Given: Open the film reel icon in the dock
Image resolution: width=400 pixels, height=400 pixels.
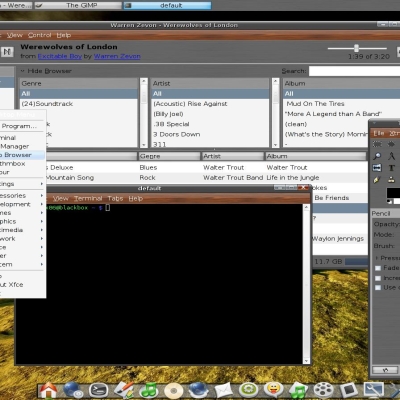Looking at the screenshot, I should pos(323,390).
